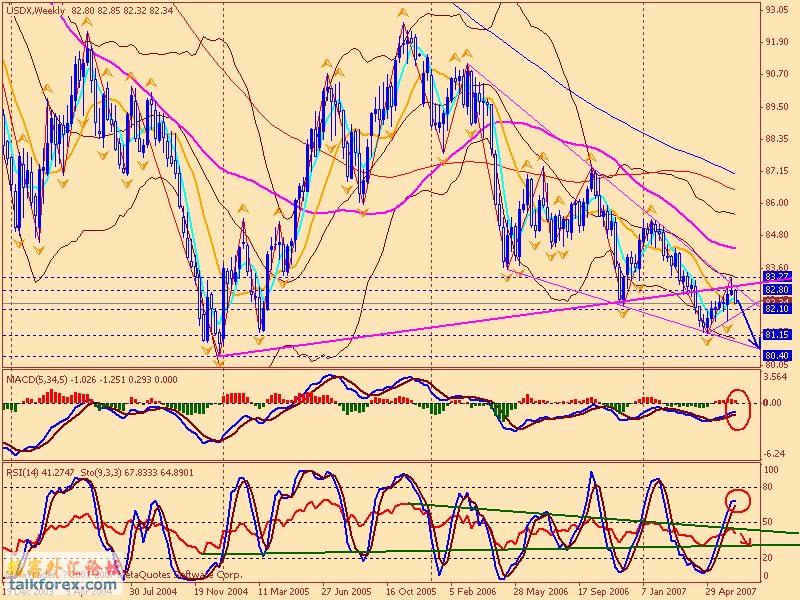Click the 80.05 price axis label

777,364
